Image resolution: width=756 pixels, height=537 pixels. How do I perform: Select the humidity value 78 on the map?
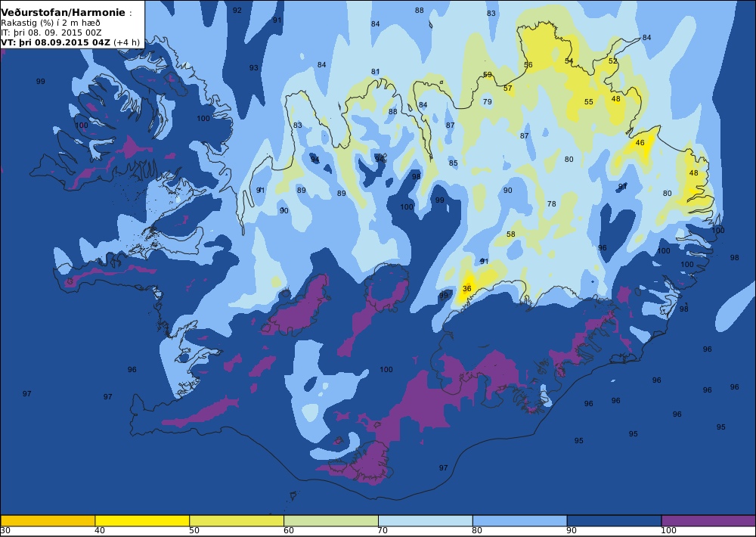pyautogui.click(x=552, y=203)
